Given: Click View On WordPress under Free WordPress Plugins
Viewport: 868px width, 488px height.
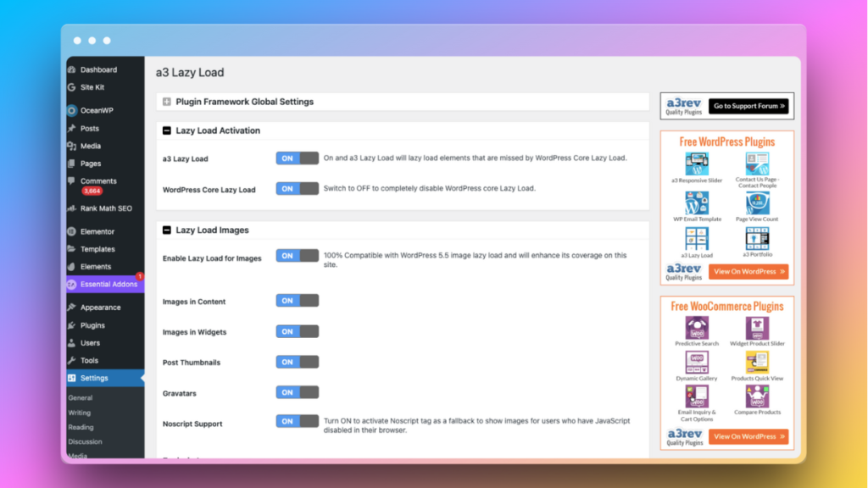Looking at the screenshot, I should 748,272.
